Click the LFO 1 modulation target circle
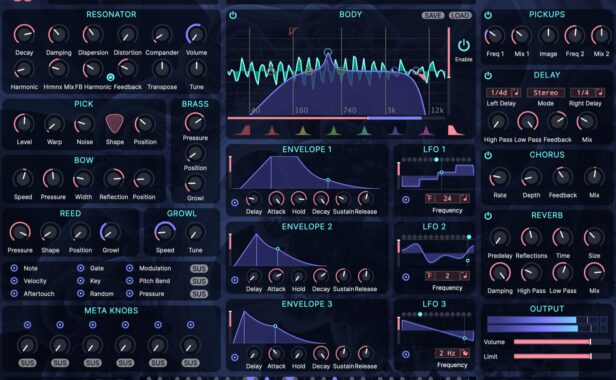 point(406,200)
